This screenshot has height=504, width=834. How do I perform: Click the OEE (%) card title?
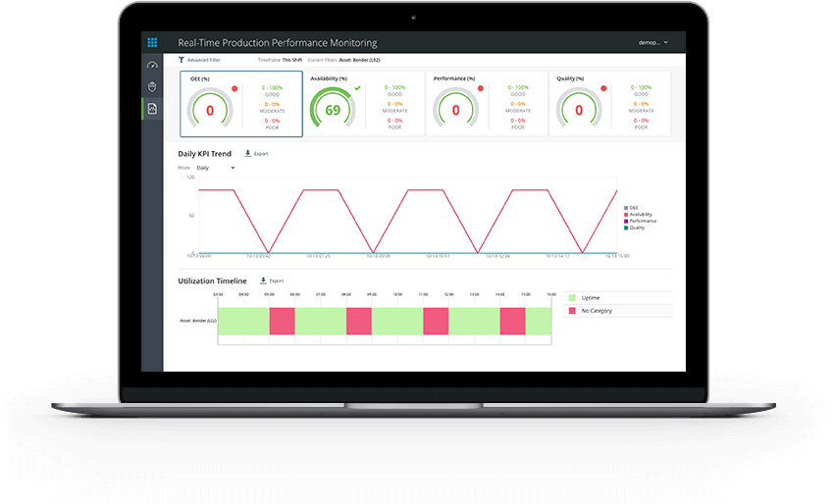tap(200, 78)
